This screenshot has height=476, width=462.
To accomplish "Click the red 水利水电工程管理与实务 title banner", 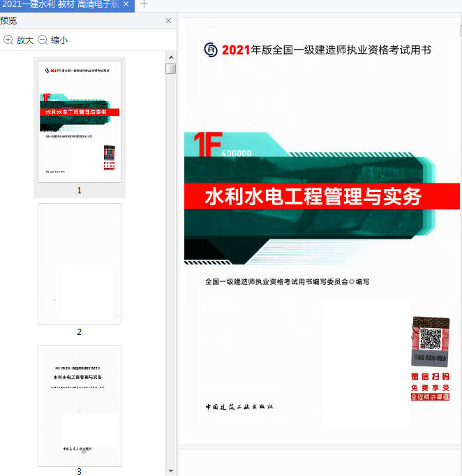I will click(322, 196).
